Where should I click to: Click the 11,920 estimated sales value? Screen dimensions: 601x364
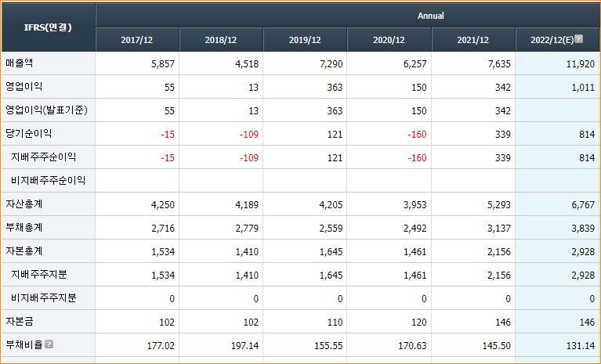tap(581, 64)
